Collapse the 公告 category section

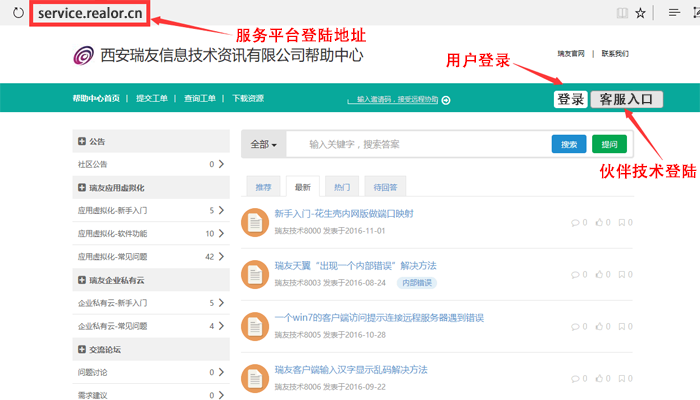tap(82, 142)
